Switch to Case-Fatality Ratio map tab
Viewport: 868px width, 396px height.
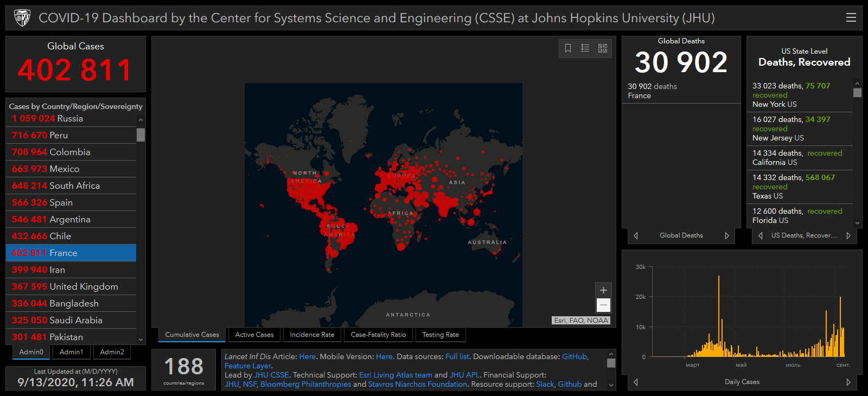click(x=378, y=335)
